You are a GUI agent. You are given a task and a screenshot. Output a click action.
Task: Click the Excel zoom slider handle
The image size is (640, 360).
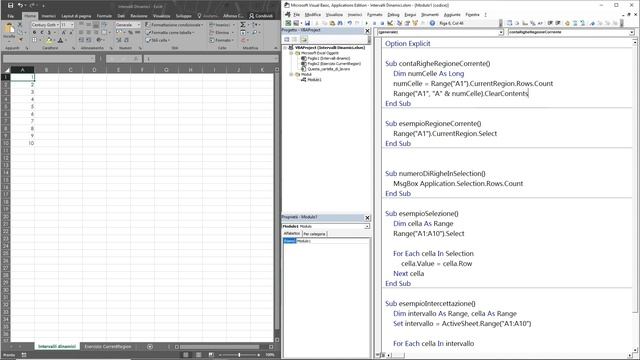pyautogui.click(x=239, y=355)
